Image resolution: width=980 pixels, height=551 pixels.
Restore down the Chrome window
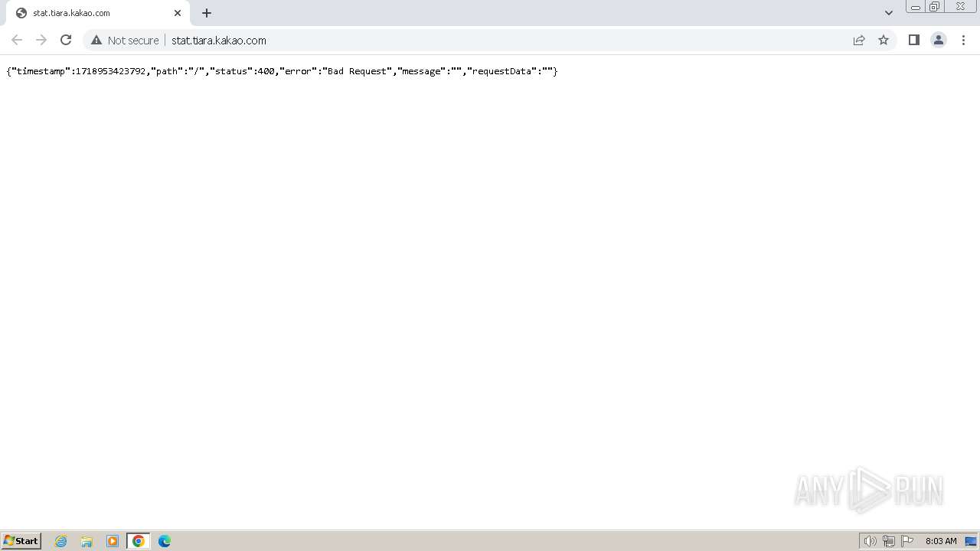[x=934, y=7]
